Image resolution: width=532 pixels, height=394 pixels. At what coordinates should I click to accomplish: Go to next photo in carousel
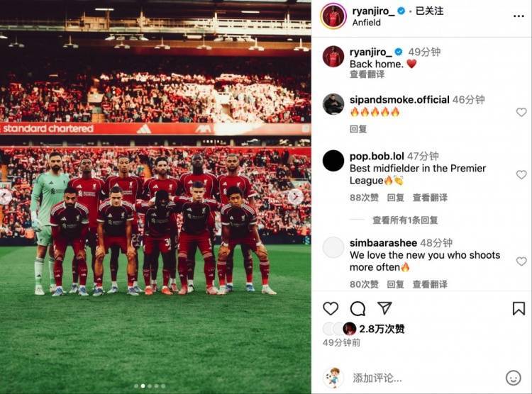[296, 196]
